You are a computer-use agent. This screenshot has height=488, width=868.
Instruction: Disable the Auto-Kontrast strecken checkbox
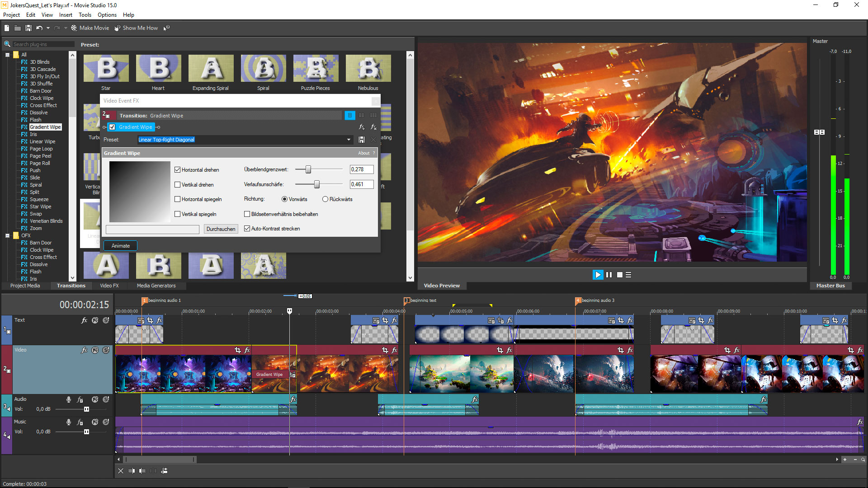(x=247, y=229)
